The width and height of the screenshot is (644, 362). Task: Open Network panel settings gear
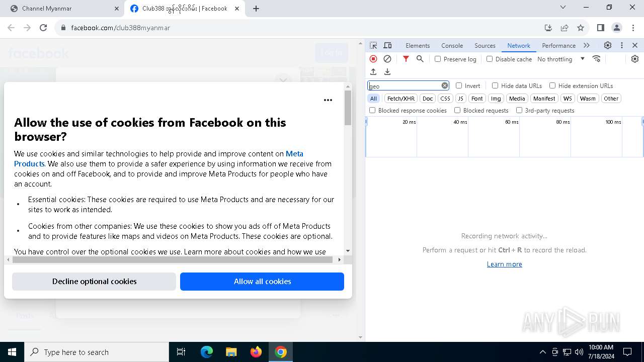point(635,59)
